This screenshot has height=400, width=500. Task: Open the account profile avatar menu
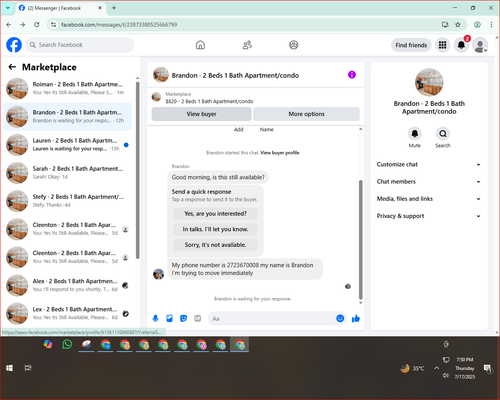480,45
